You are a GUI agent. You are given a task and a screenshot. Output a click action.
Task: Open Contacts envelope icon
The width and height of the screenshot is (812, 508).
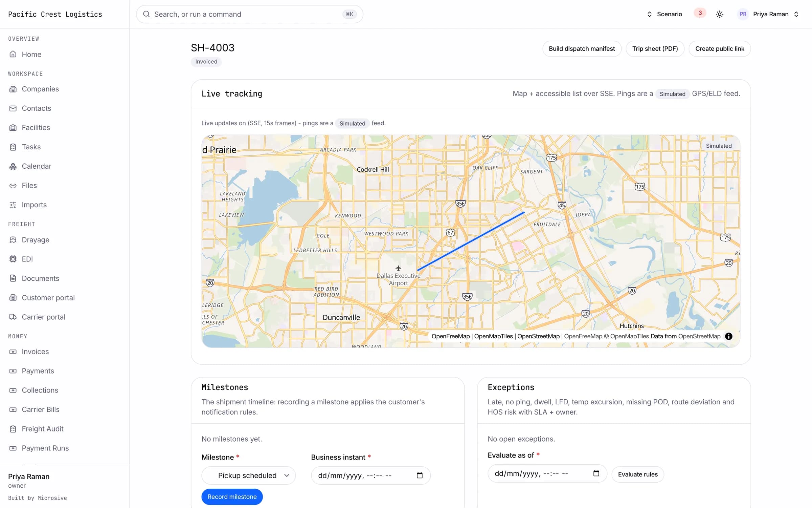[13, 108]
